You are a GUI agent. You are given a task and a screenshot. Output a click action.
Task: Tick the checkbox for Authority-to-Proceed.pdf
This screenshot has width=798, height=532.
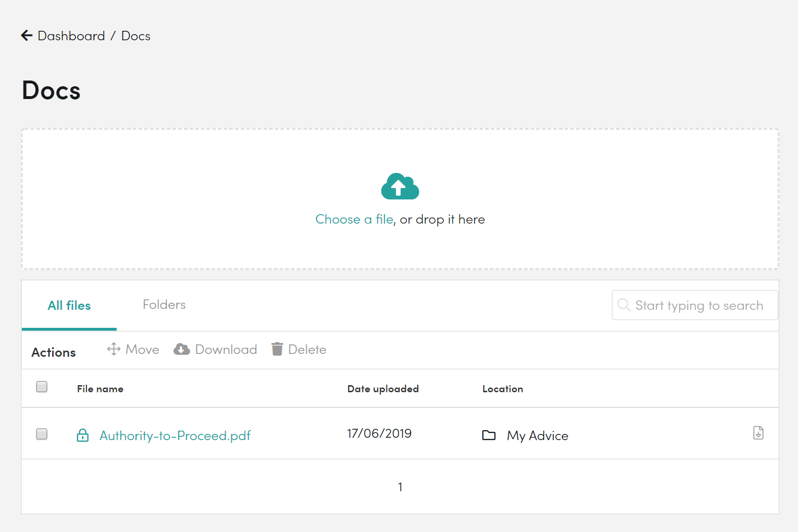42,434
